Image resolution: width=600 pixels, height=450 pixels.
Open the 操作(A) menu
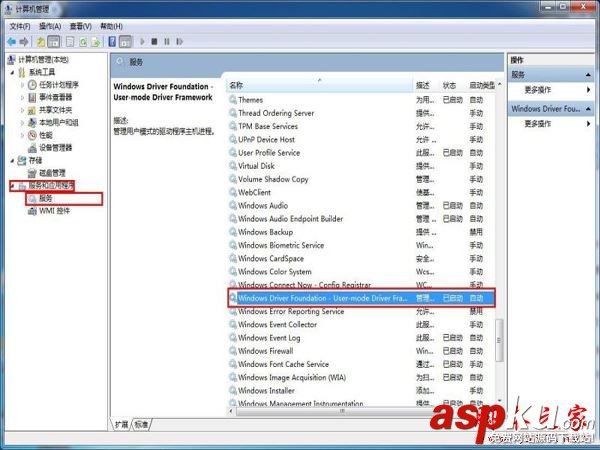coord(50,26)
